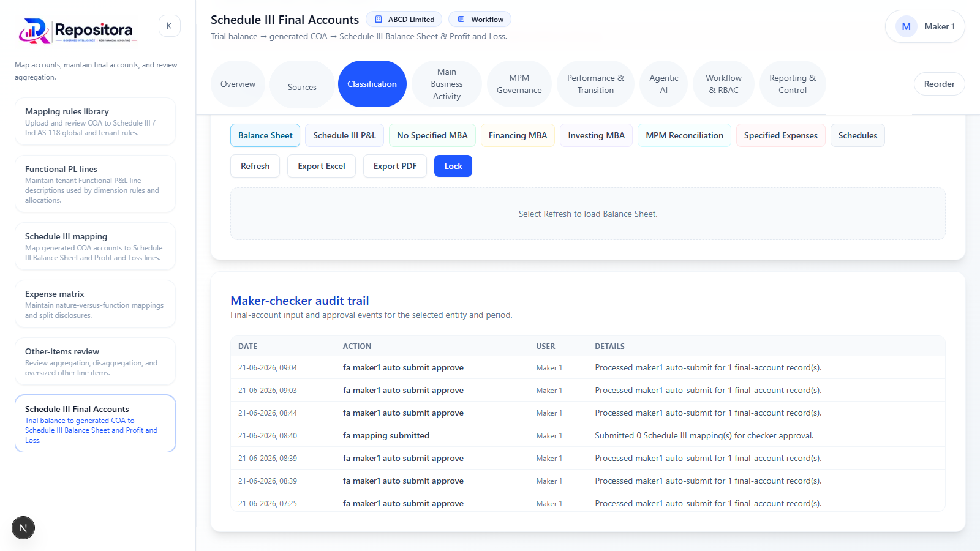Select the Schedules sub-tab
The image size is (980, 551).
[858, 135]
